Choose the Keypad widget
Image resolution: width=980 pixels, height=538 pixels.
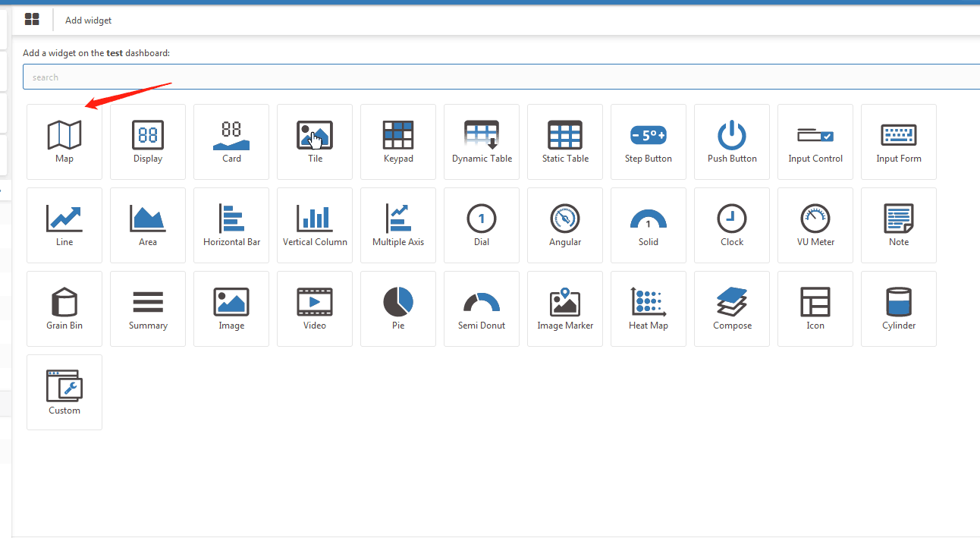pyautogui.click(x=398, y=142)
